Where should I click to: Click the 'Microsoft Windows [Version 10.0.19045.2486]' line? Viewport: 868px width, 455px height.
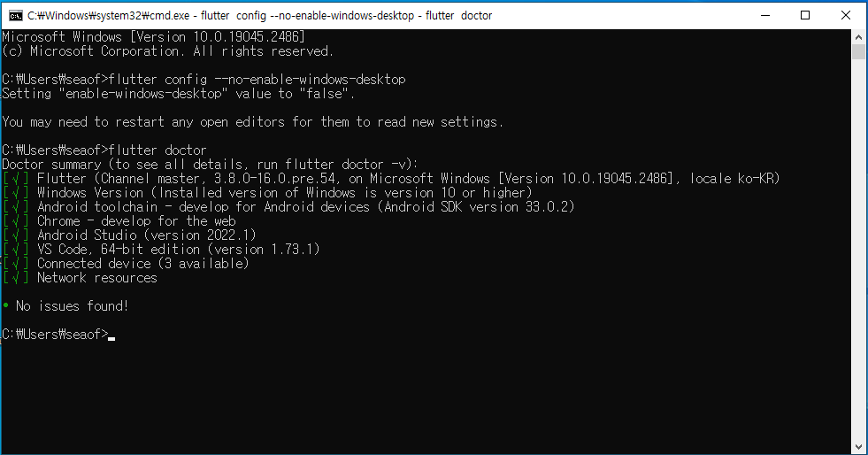tap(153, 37)
